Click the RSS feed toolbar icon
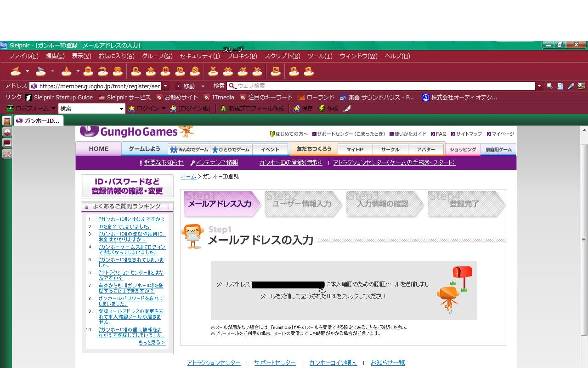The height and width of the screenshot is (368, 588). [195, 71]
